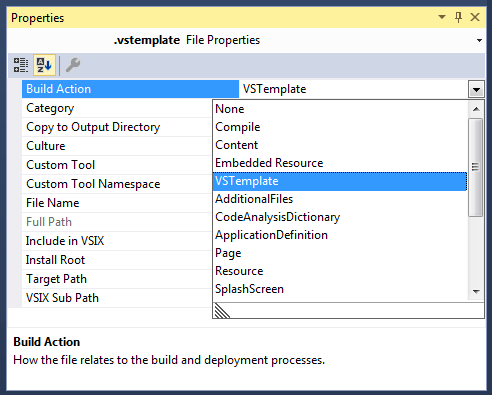This screenshot has width=492, height=395.
Task: Click the VSTemplate value field
Action: pos(353,89)
